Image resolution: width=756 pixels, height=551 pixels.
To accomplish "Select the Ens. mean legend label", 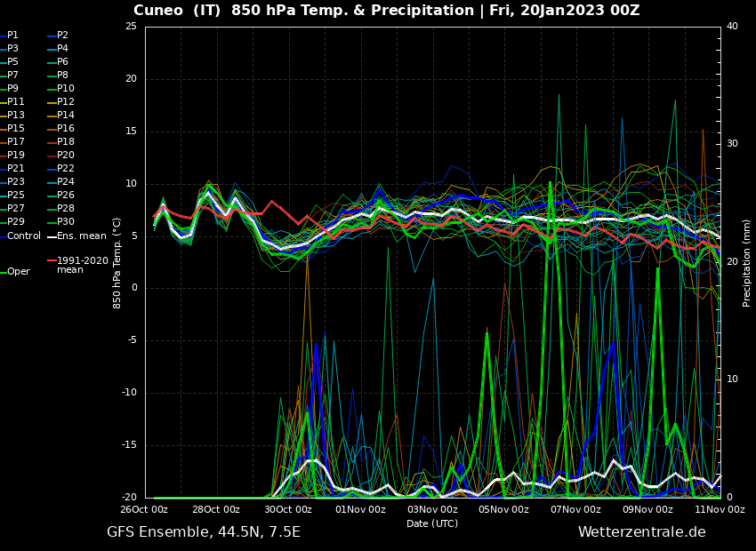I will click(x=81, y=236).
